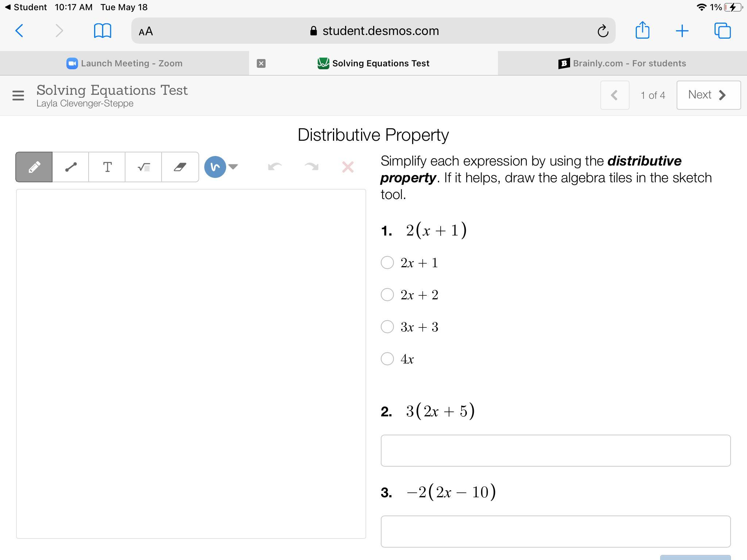
Task: Select the 4x answer option
Action: (x=387, y=359)
